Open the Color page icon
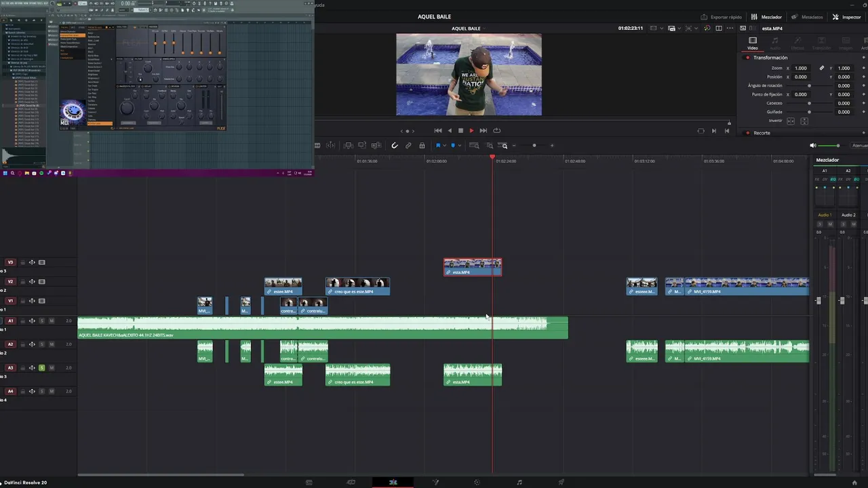This screenshot has height=488, width=868. click(x=477, y=482)
